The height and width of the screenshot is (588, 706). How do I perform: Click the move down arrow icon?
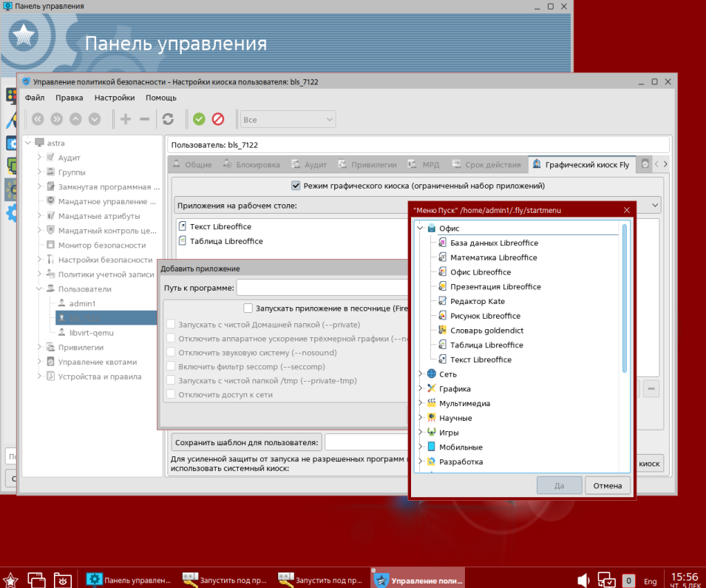point(95,119)
